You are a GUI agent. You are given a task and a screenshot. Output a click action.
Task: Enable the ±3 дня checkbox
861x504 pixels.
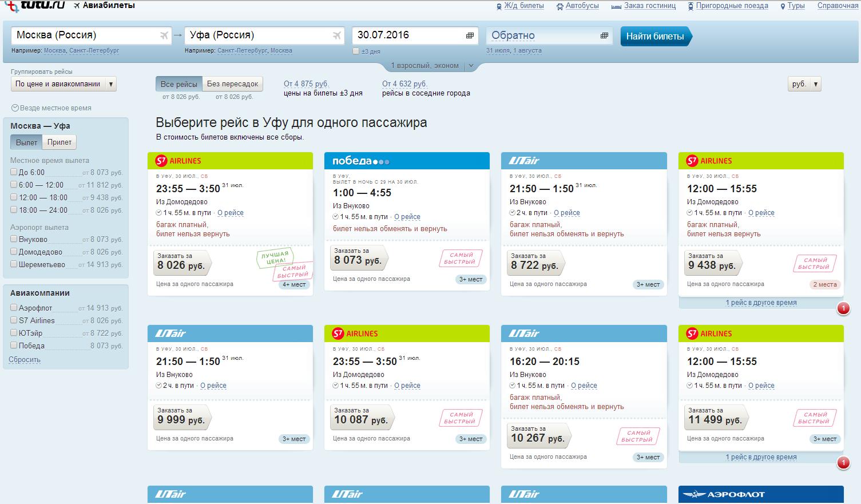(356, 51)
